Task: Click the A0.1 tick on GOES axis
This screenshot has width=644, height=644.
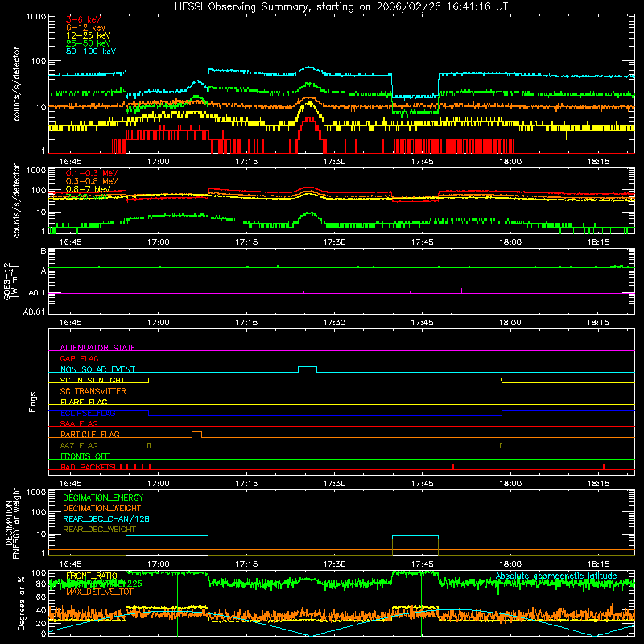Action: (36, 293)
